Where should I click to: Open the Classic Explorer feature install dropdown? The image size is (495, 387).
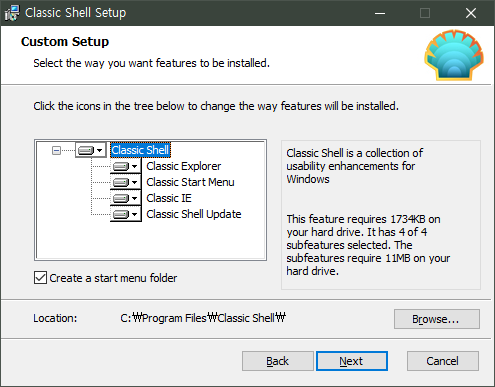[x=126, y=166]
